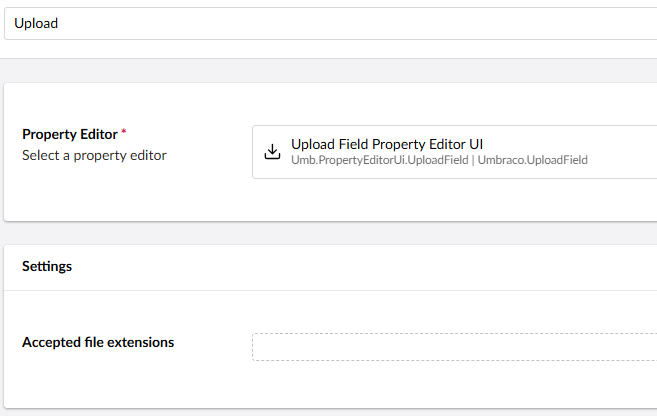Screen dimensions: 657x416
Task: Click the Settings section heading
Action: (47, 267)
